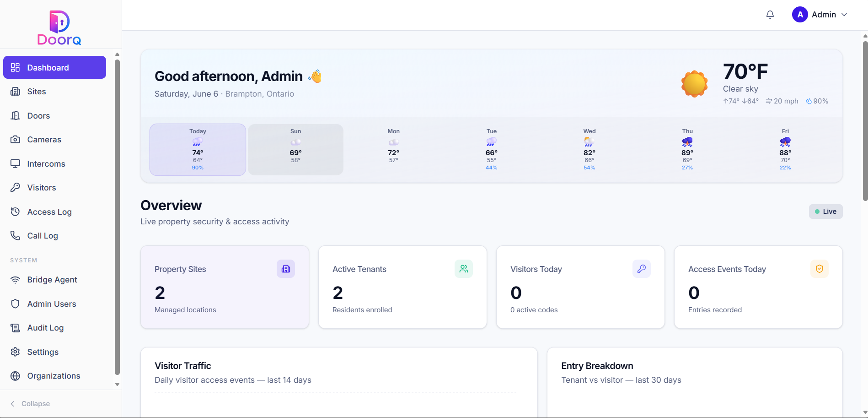Screen dimensions: 868x418
Task: Collapse the sidebar
Action: pyautogui.click(x=30, y=403)
